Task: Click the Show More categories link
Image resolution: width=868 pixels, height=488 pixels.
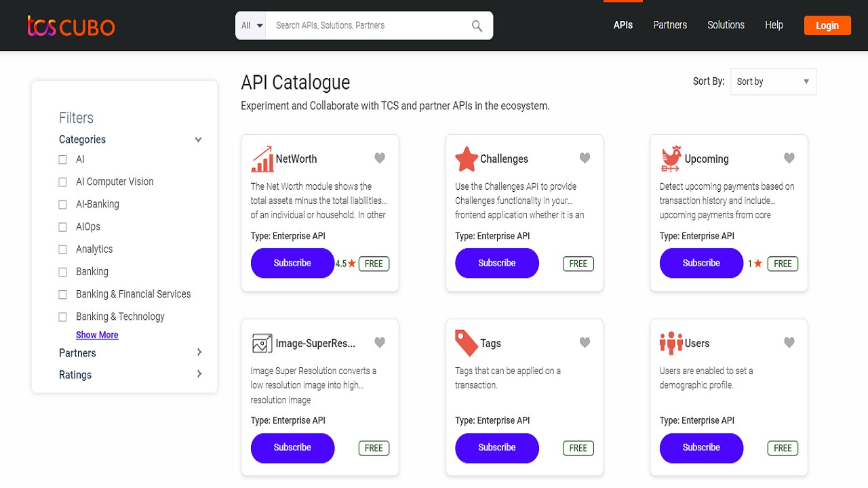Action: [x=97, y=335]
